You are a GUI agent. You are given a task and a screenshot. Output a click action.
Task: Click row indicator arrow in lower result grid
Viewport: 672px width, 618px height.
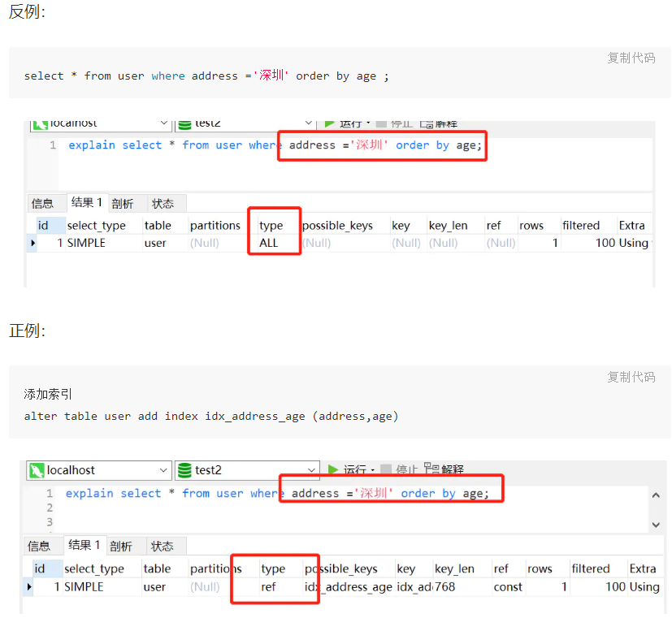[29, 587]
